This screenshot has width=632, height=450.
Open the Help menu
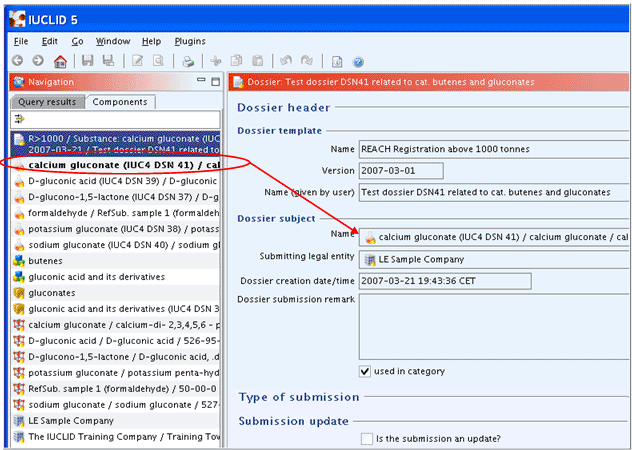pyautogui.click(x=152, y=41)
